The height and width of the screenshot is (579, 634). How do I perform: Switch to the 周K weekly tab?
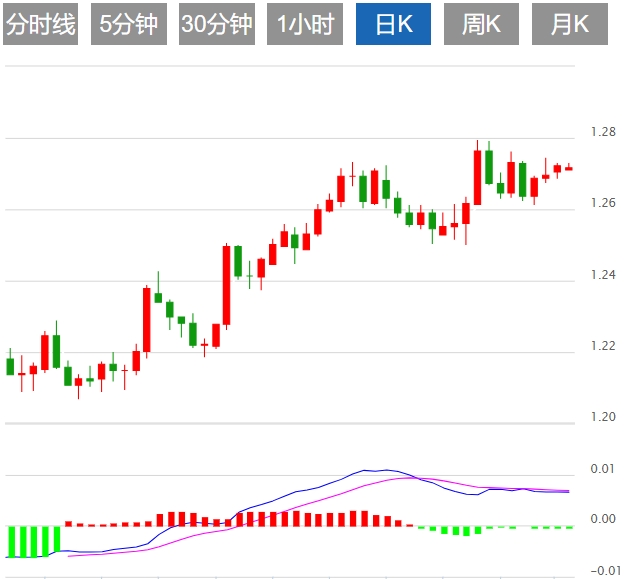point(481,24)
